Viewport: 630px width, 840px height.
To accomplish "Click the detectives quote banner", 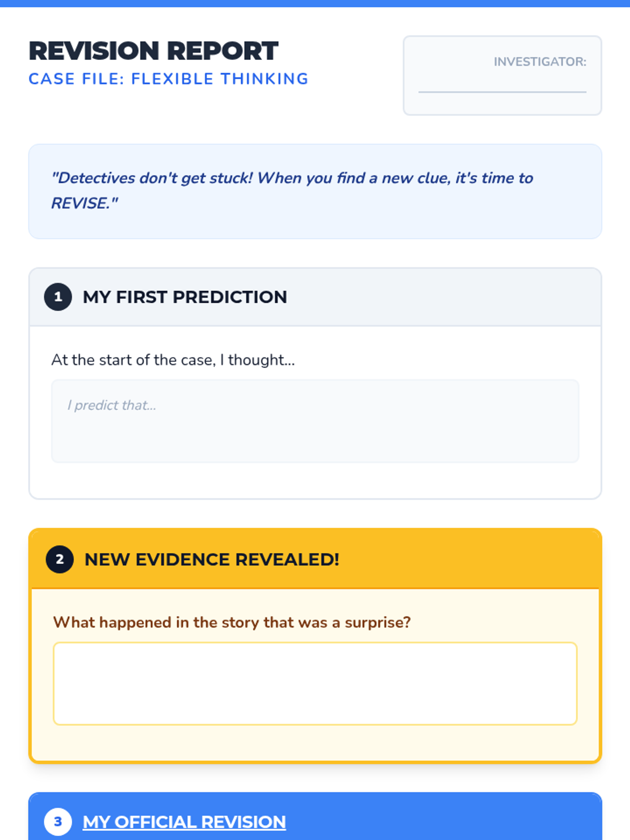I will click(315, 191).
